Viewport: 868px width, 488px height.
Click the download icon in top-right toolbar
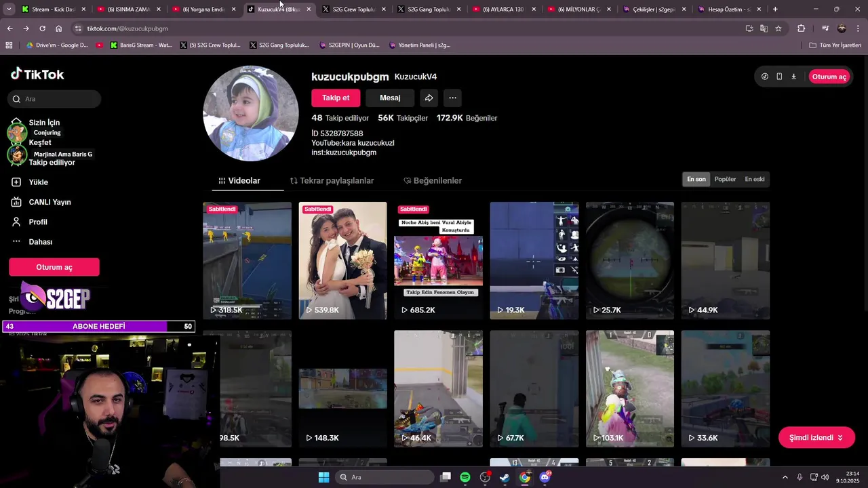[x=793, y=77]
